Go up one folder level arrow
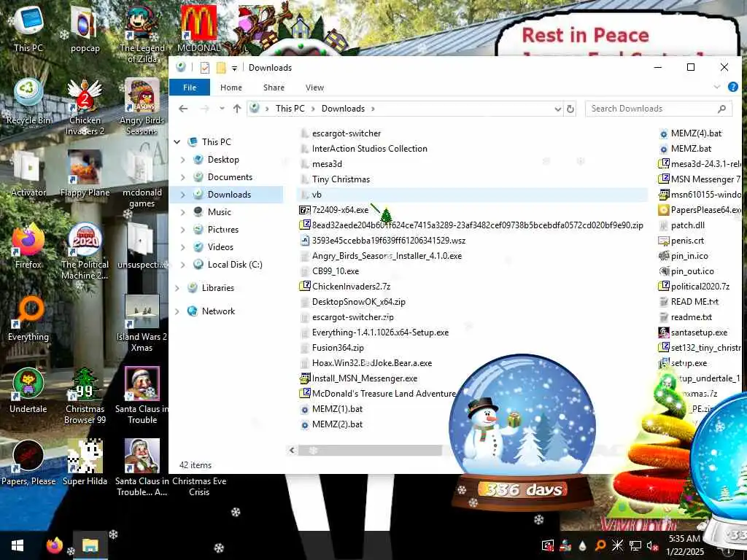The height and width of the screenshot is (560, 747). tap(237, 109)
